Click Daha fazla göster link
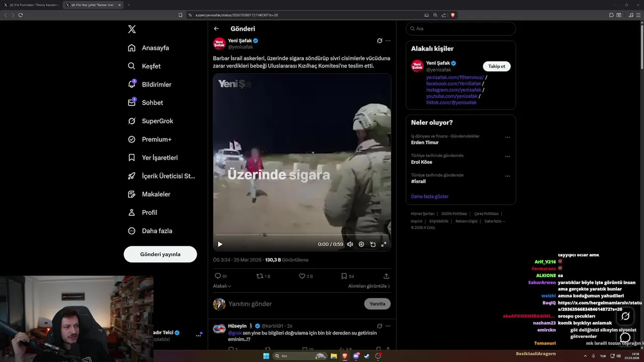Image resolution: width=644 pixels, height=362 pixels. tap(430, 197)
